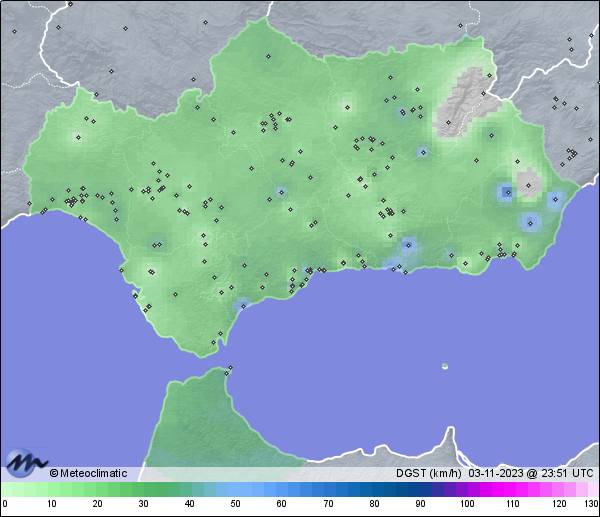Click the Alborán island station marker in the sea
600x517 pixels.
[445, 366]
